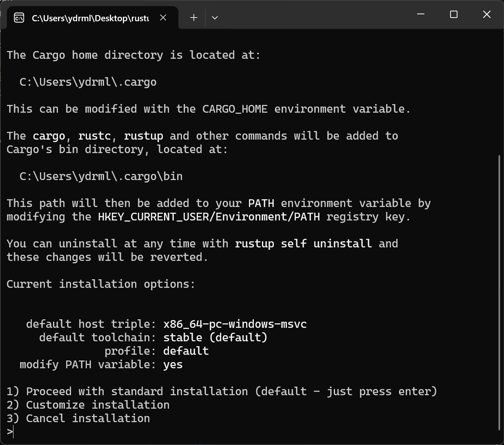Click the CARGO_HOME environment variable text

tap(235, 109)
